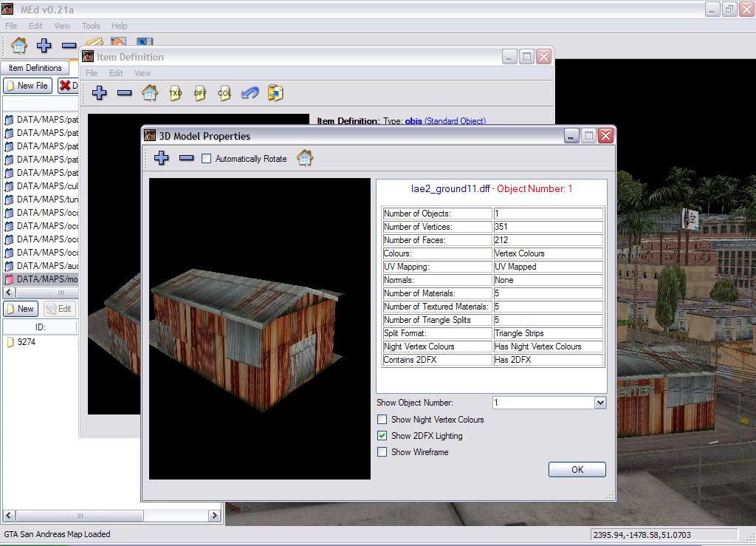Click GTA San Andreas Map Loaded status text
Image resolution: width=756 pixels, height=546 pixels.
[x=58, y=534]
